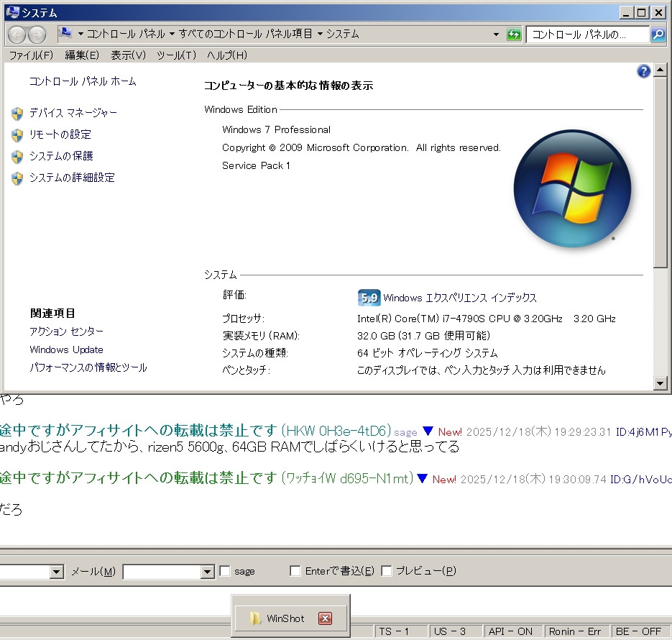Open システムの詳細設定 link
The height and width of the screenshot is (640, 672).
(72, 178)
